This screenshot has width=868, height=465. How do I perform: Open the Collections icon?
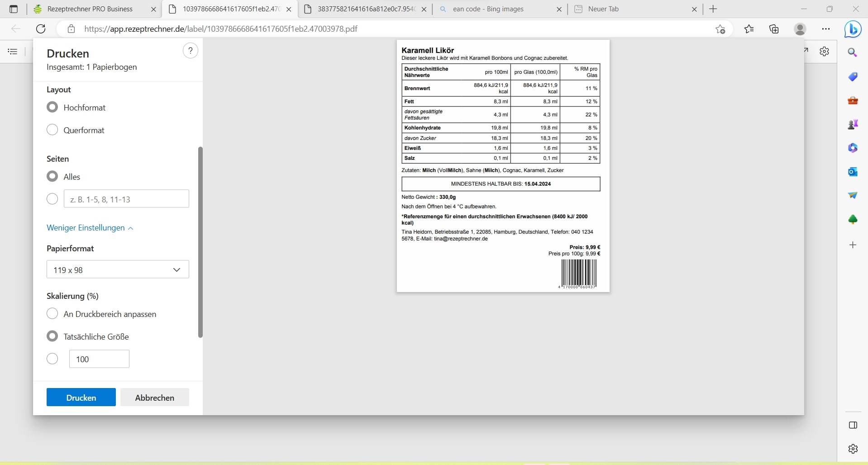click(774, 29)
